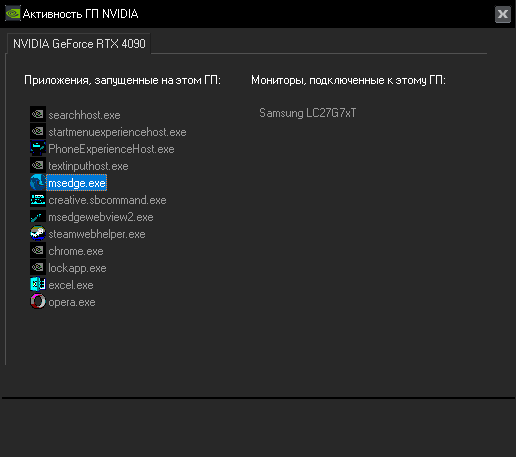The image size is (516, 457).
Task: Select msedgewebview2.exe entry
Action: pyautogui.click(x=101, y=217)
